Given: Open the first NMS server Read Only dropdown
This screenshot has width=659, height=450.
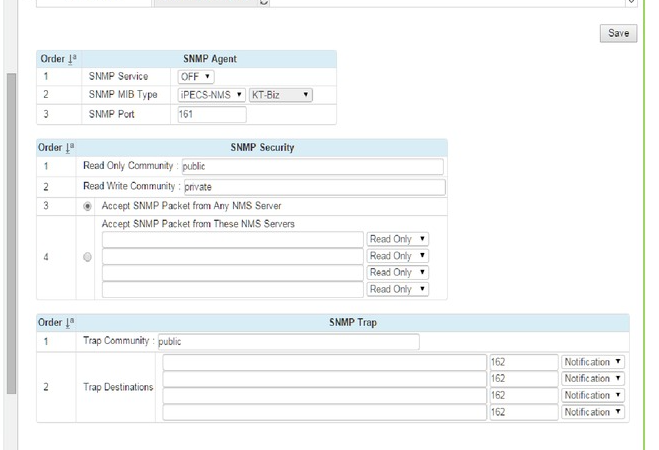Looking at the screenshot, I should 398,240.
